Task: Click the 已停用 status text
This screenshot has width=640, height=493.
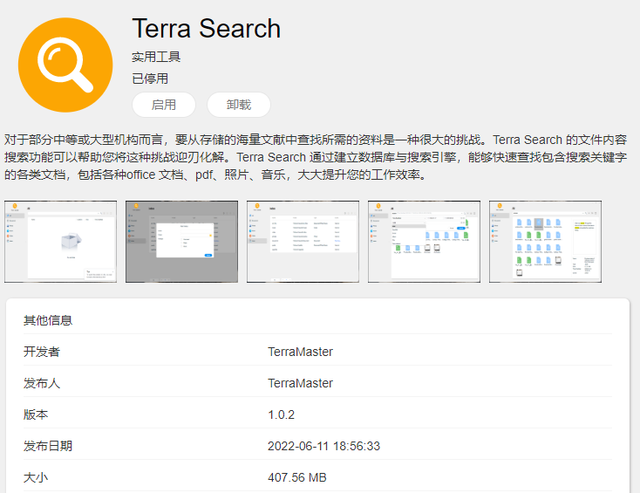Action: (150, 78)
